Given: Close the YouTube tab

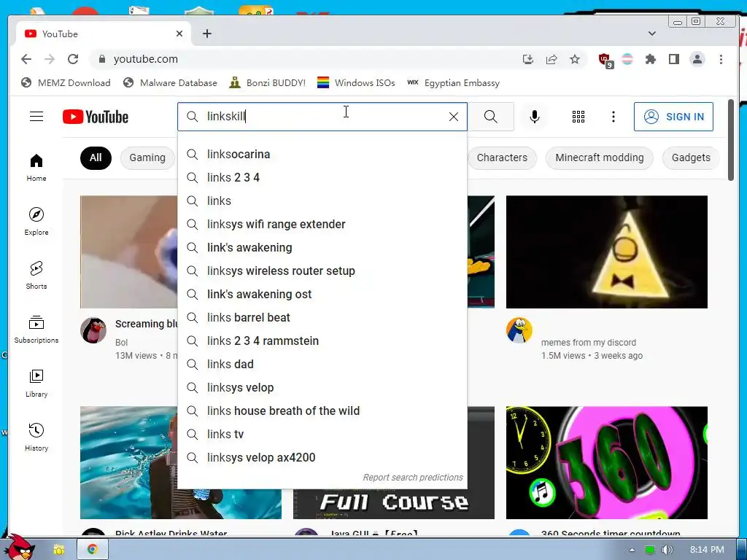Looking at the screenshot, I should point(179,34).
